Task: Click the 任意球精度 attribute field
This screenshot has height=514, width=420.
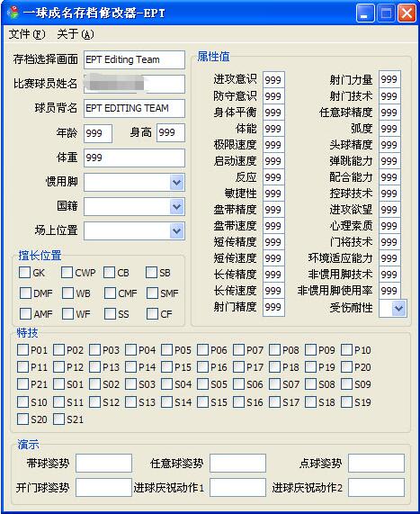Action: [x=389, y=113]
